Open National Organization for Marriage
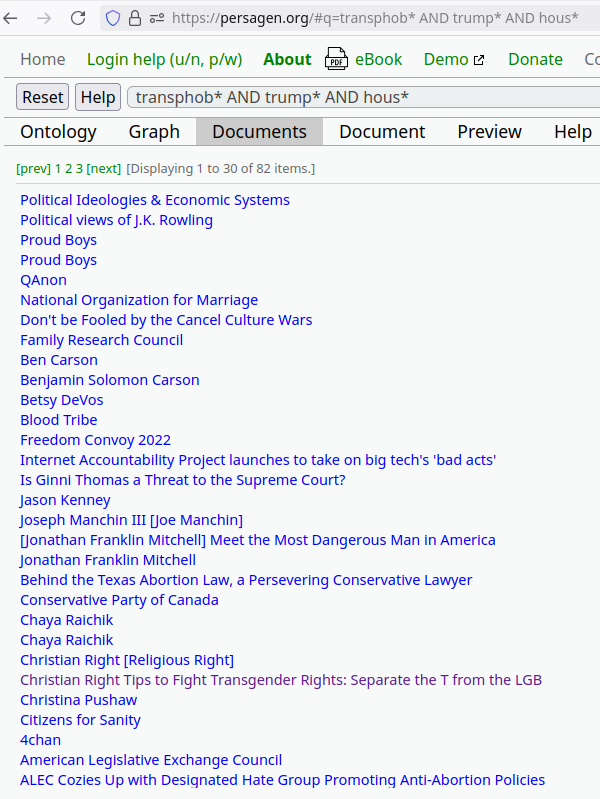600x799 pixels. pos(139,300)
